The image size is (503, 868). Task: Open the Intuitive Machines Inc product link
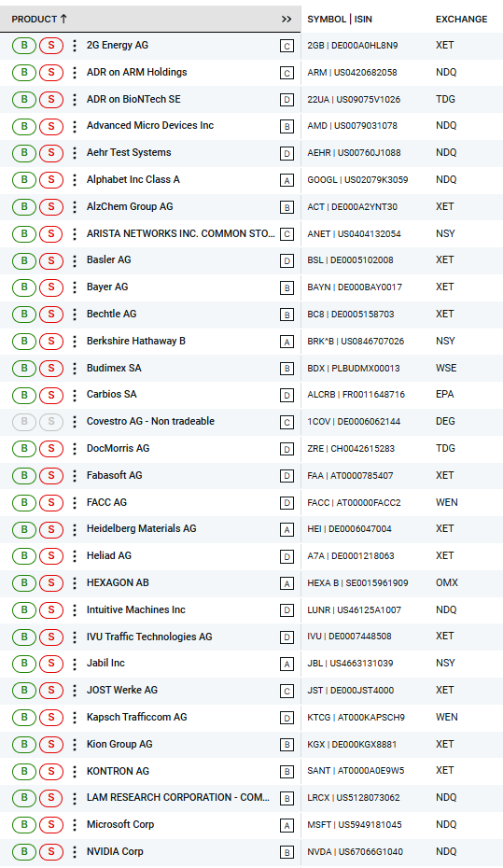(x=135, y=609)
